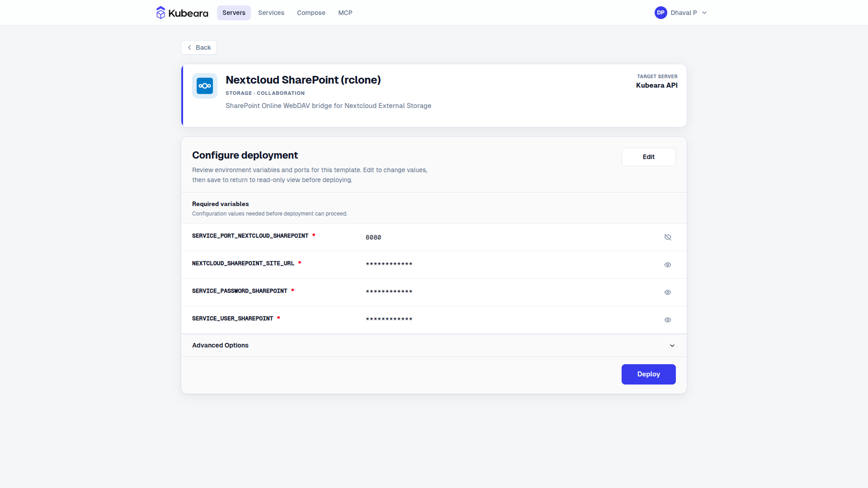Click the Back button

coord(199,47)
